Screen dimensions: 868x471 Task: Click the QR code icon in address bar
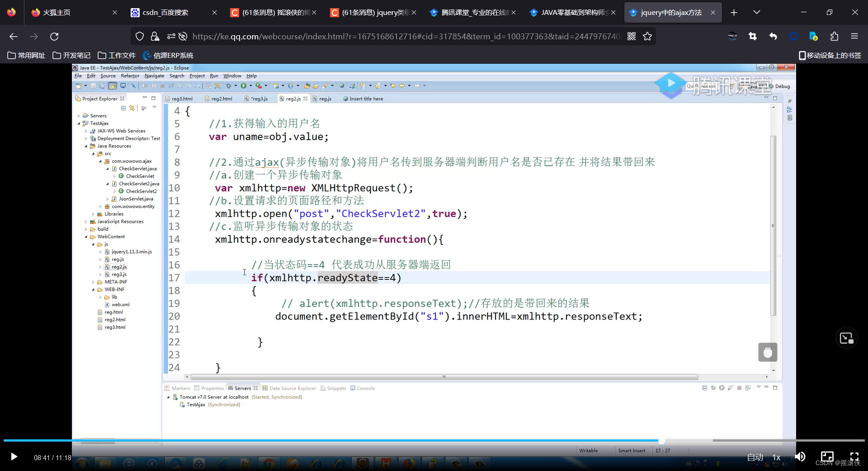pos(632,37)
